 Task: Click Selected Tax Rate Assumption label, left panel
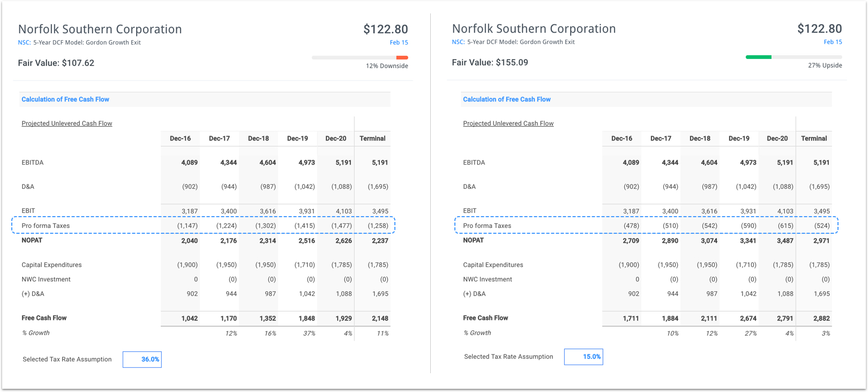67,359
